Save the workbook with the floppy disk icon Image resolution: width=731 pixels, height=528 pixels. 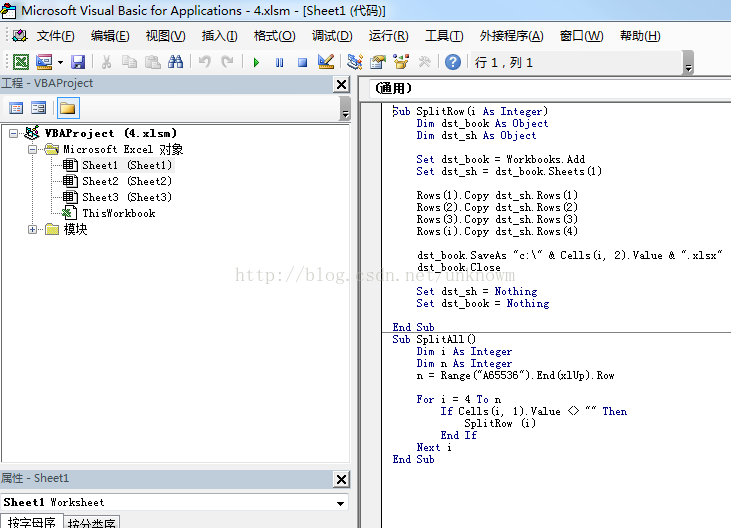point(78,62)
